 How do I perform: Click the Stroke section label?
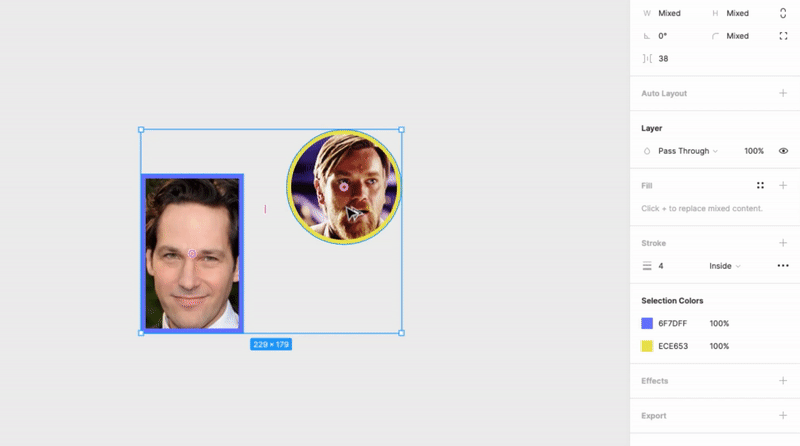[654, 243]
